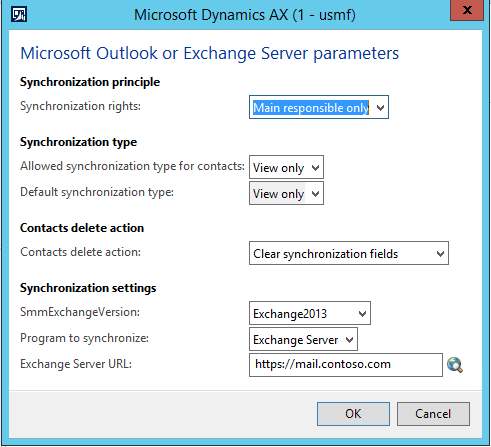Click the Synchronization rights label
491x447 pixels.
(80, 106)
